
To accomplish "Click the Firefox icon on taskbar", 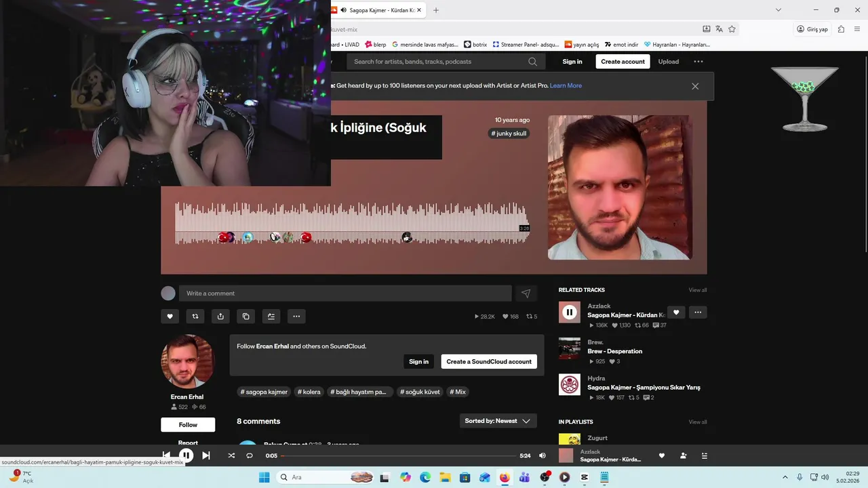I will pyautogui.click(x=505, y=477).
